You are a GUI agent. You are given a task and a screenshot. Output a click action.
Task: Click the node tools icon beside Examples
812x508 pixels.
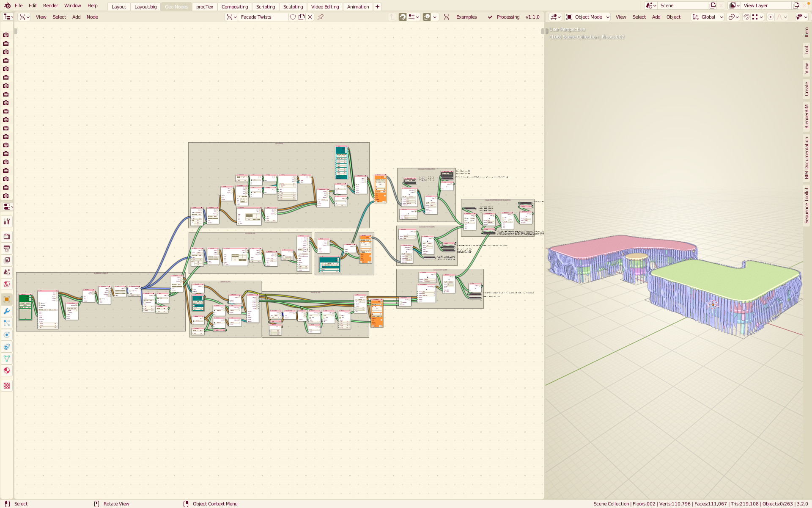pos(447,17)
